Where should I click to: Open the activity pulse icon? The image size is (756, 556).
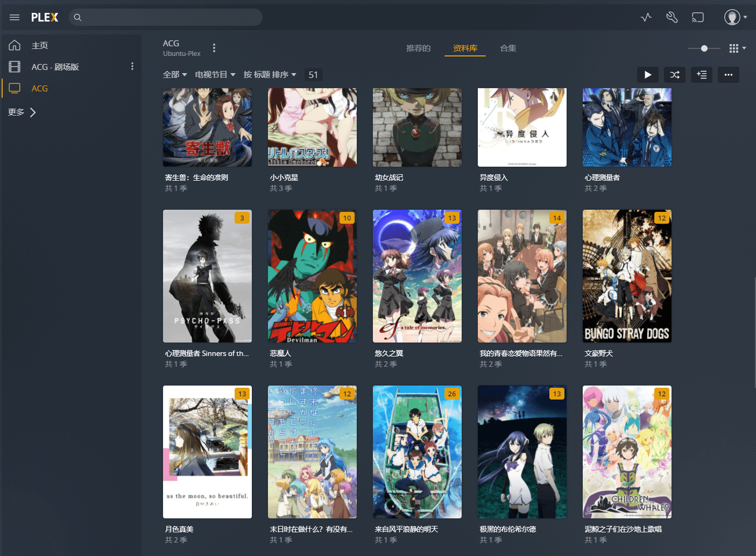[x=646, y=17]
